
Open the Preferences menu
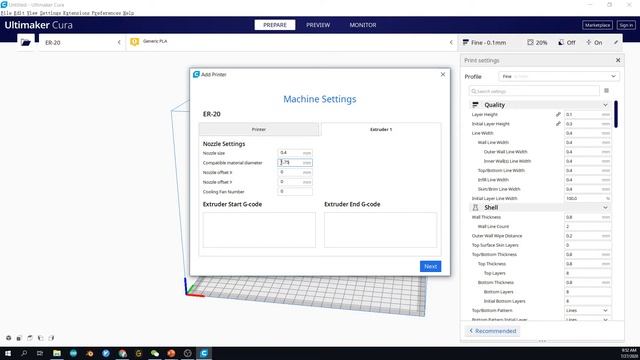tap(106, 13)
